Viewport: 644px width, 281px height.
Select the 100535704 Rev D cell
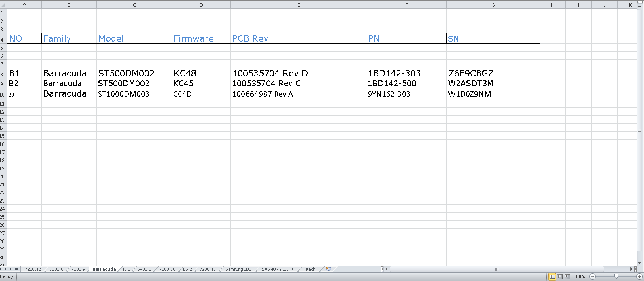point(298,73)
